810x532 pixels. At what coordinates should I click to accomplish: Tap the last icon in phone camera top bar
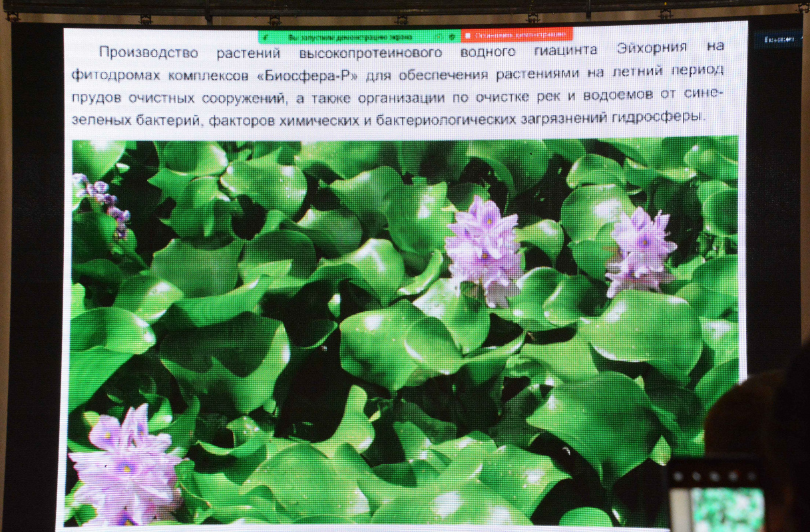click(x=751, y=475)
